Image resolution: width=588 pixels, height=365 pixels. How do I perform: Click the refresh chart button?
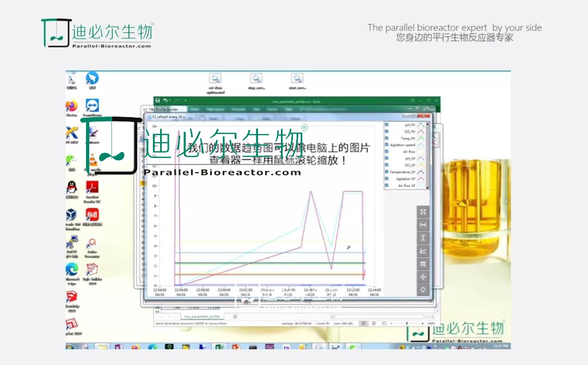423,290
